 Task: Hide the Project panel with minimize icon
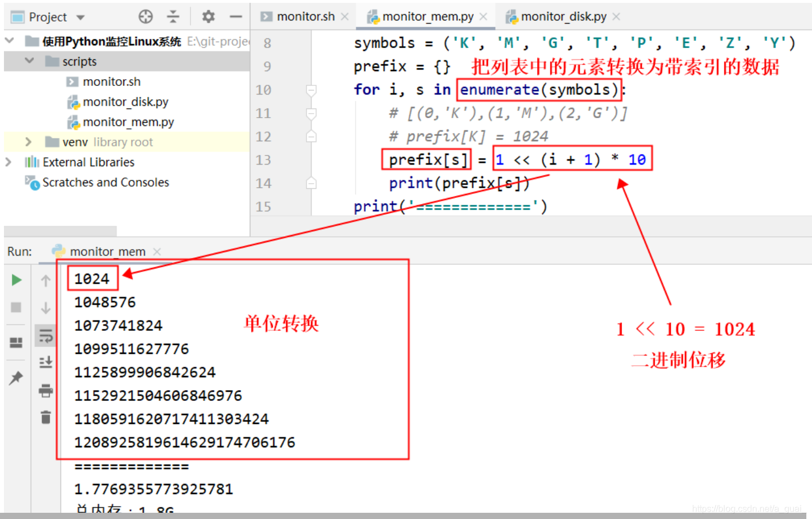[x=236, y=17]
